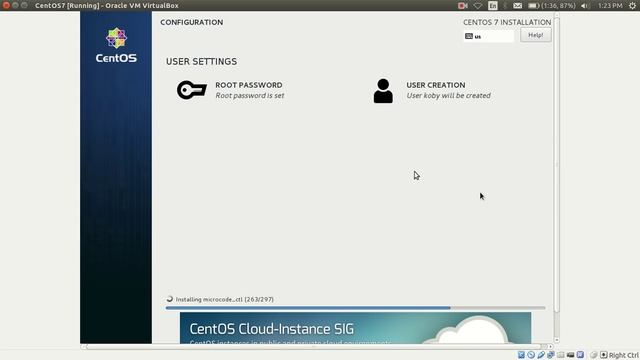Click the installation progress bar

(x=356, y=308)
